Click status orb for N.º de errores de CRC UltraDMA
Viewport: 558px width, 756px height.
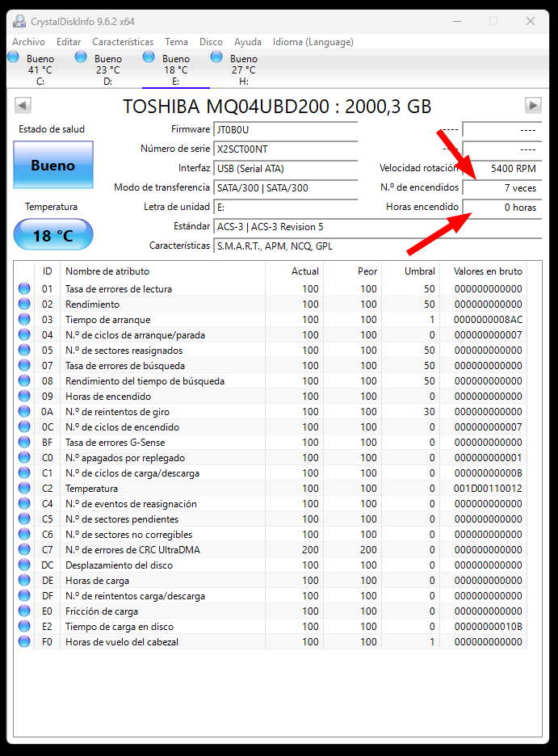click(24, 550)
